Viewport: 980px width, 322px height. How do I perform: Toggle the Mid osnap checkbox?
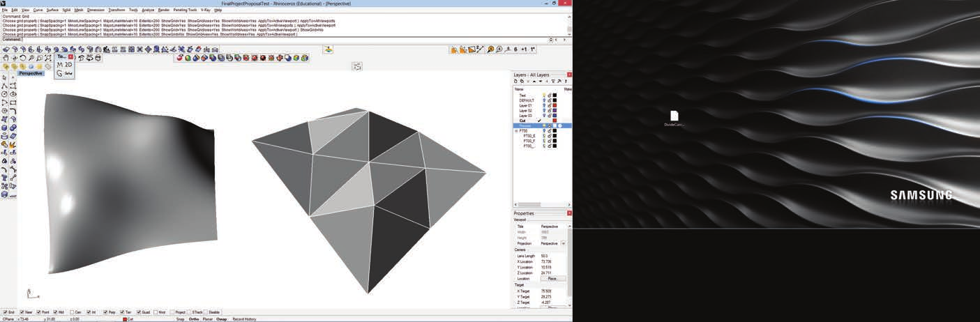55,312
